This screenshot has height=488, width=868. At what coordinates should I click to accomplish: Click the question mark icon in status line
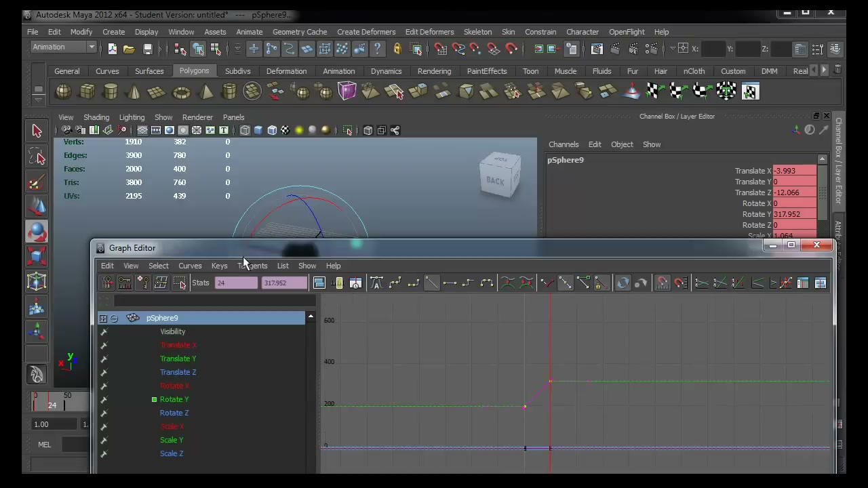click(377, 49)
